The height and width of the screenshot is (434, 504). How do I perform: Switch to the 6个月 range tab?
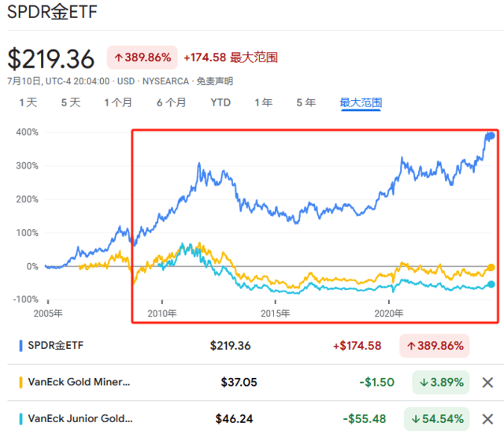[171, 102]
